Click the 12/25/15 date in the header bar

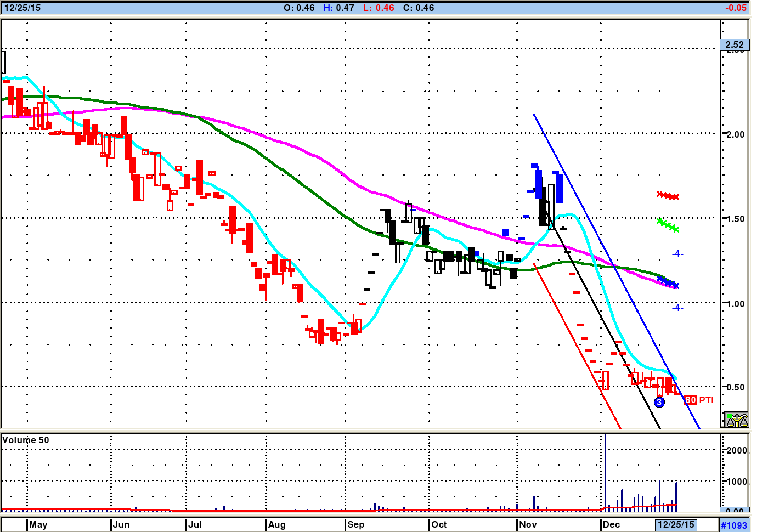[22, 8]
